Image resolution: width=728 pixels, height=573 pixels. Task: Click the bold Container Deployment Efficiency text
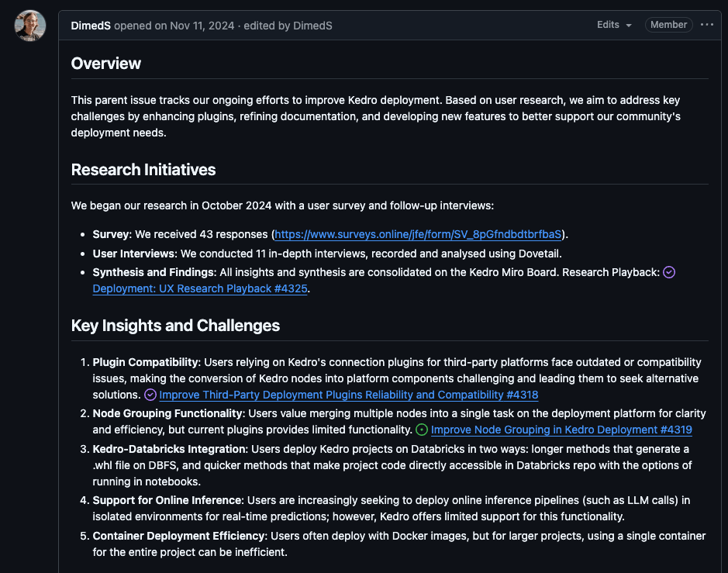(179, 536)
